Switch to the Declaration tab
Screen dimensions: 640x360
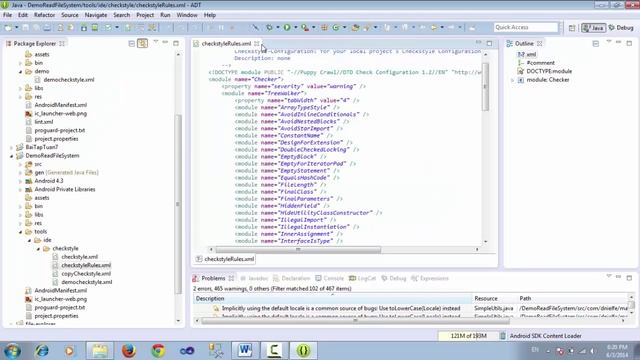point(291,278)
